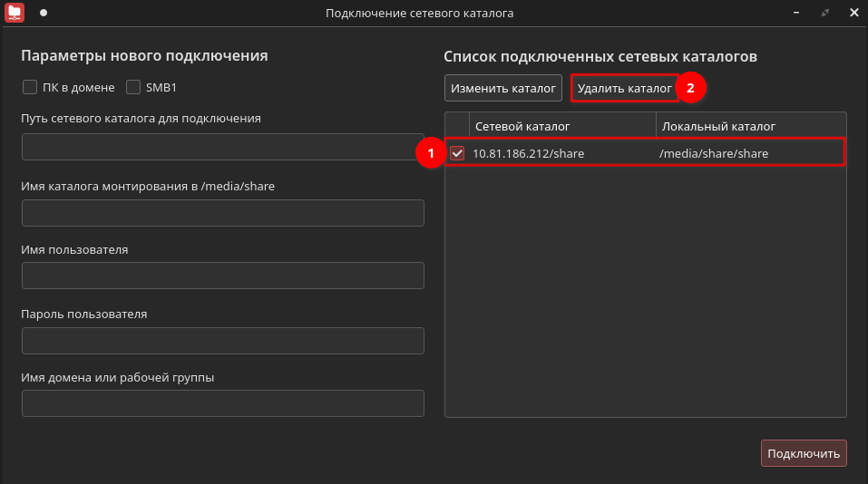Click the Локальный каталог column header
Screen dimensions: 868x484
[749, 126]
